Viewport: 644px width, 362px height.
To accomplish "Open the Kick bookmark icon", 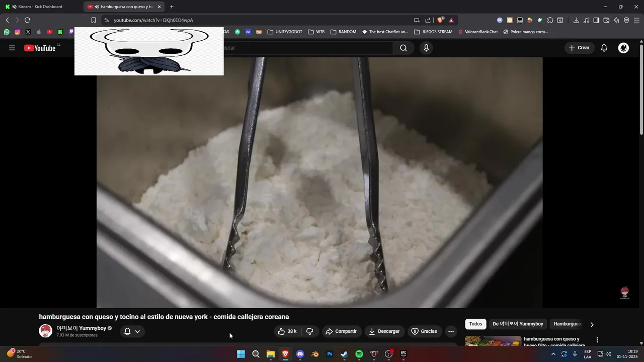I will 60,32.
